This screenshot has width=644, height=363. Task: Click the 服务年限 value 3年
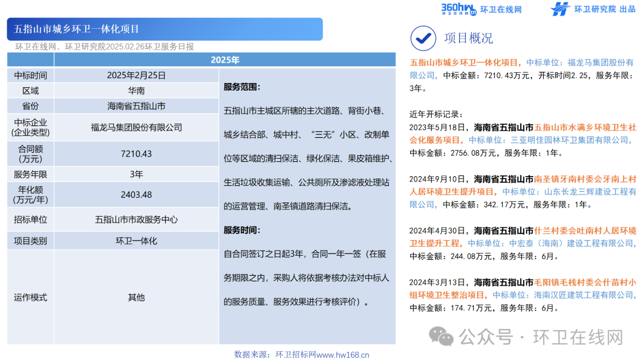pyautogui.click(x=137, y=174)
